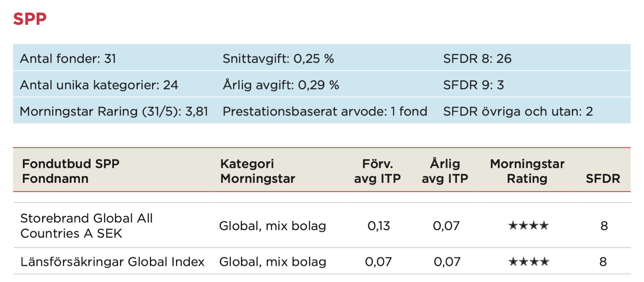Click the 'Kategori Morningstar' column header

(x=257, y=171)
